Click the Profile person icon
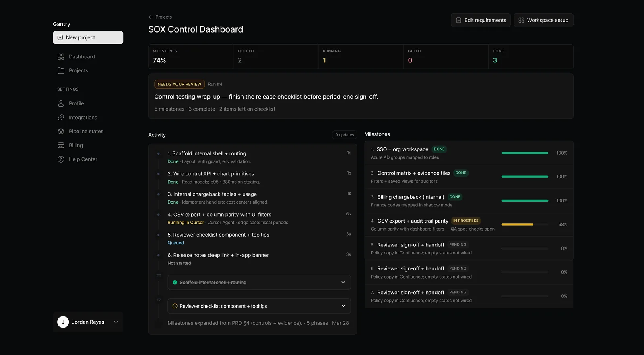 click(x=61, y=103)
